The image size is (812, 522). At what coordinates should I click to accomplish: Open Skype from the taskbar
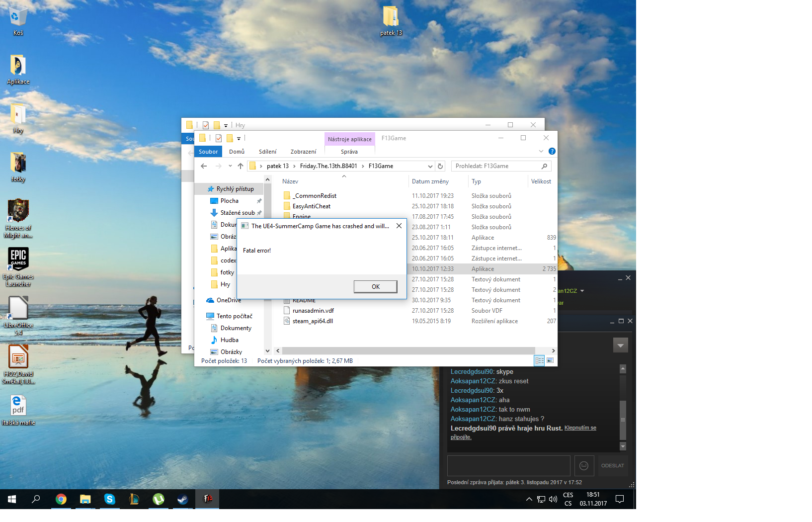(110, 499)
